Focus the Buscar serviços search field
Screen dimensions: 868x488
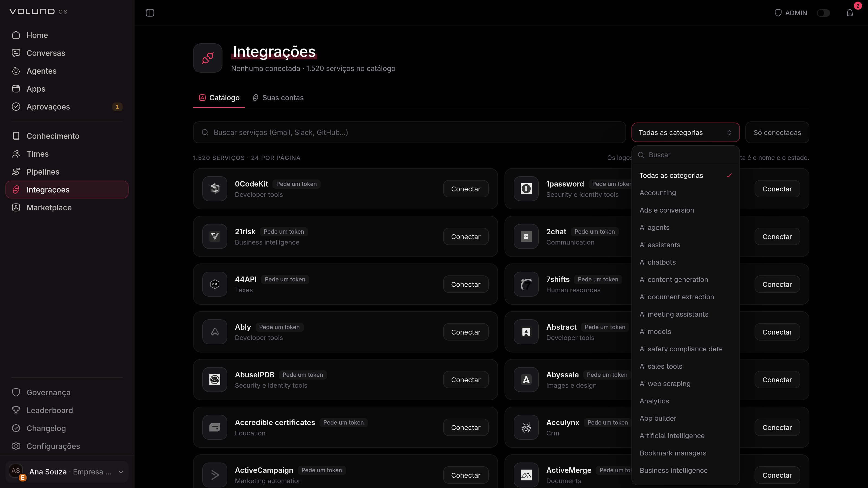pyautogui.click(x=409, y=132)
